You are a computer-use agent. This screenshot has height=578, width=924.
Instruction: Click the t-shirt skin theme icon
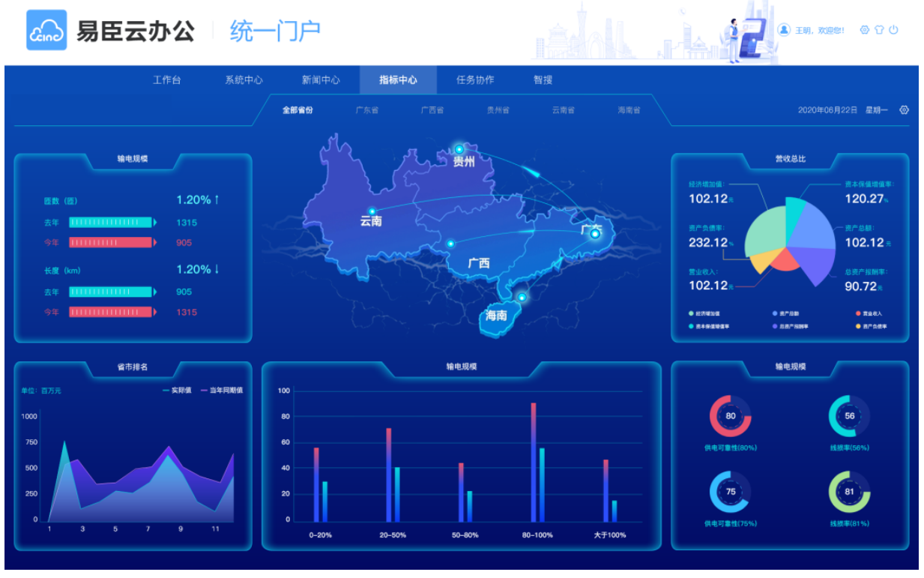[879, 30]
